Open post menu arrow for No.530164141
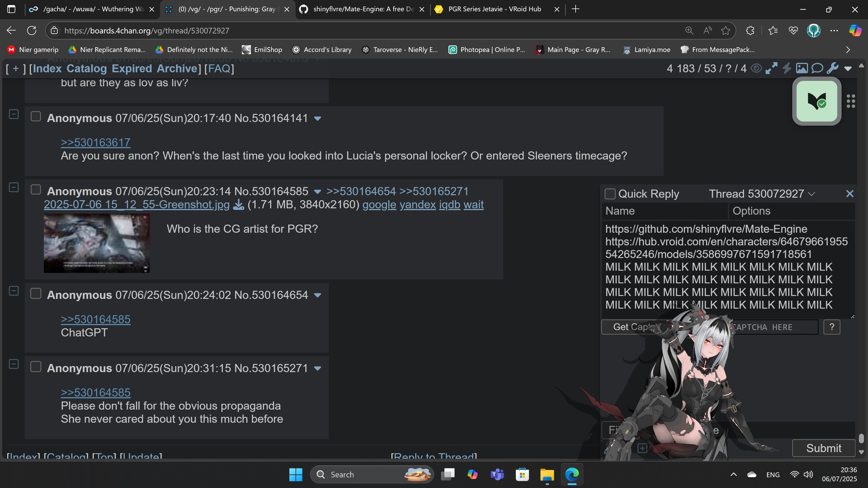868x488 pixels. click(317, 119)
